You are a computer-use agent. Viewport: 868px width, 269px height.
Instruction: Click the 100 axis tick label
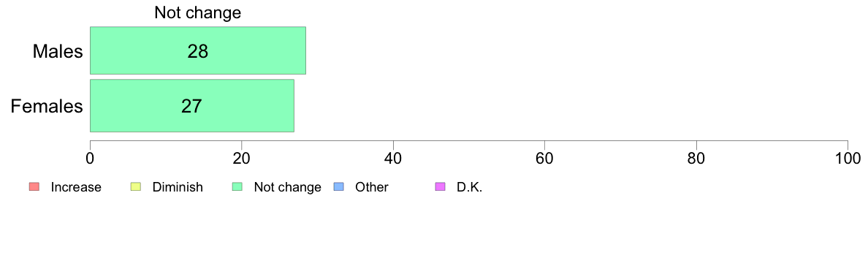(x=848, y=158)
